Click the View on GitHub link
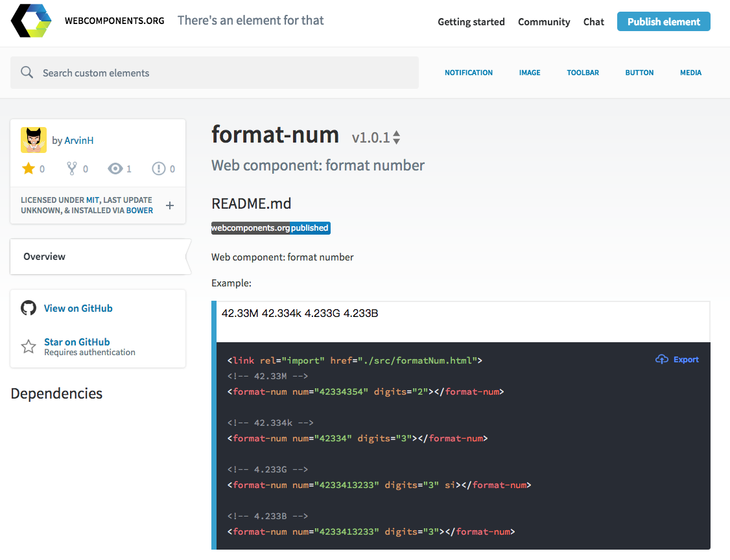Viewport: 730px width, 560px height. tap(78, 308)
